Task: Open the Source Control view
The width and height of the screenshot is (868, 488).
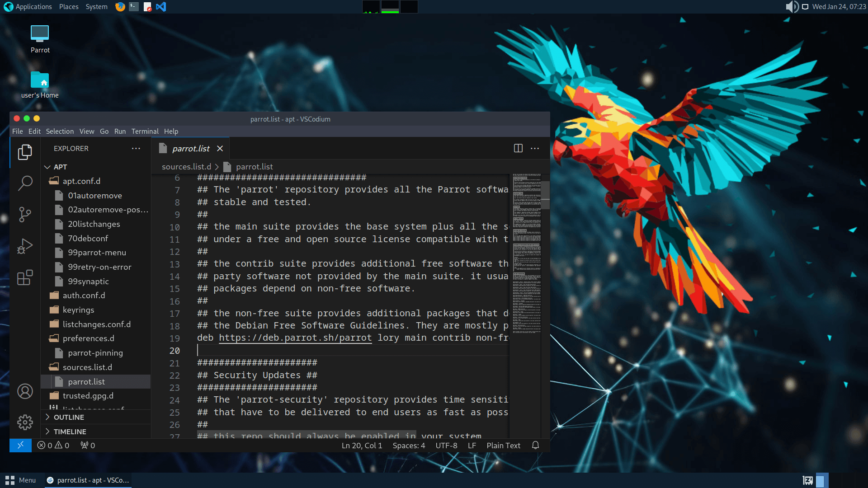Action: click(x=25, y=214)
